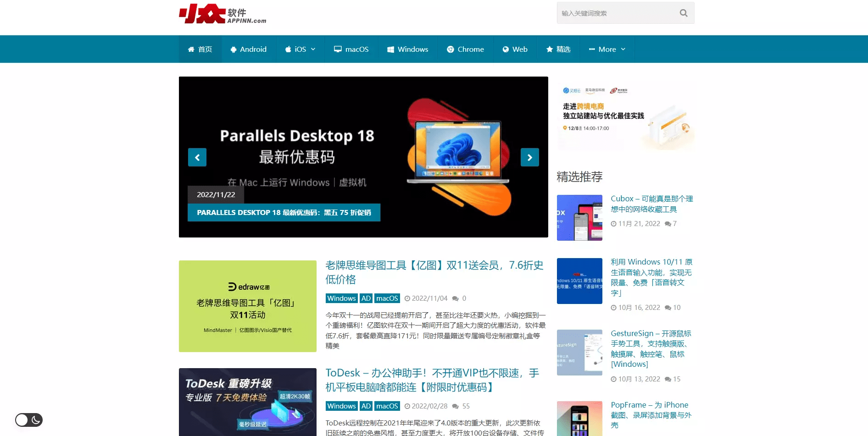Viewport: 868px width, 436px height.
Task: Open the Windows category in navbar
Action: click(407, 49)
